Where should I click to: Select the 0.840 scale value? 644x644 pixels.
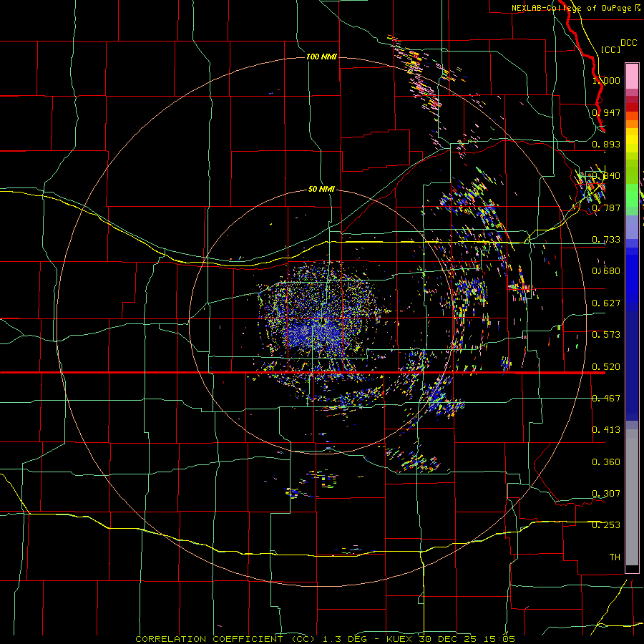coord(606,176)
